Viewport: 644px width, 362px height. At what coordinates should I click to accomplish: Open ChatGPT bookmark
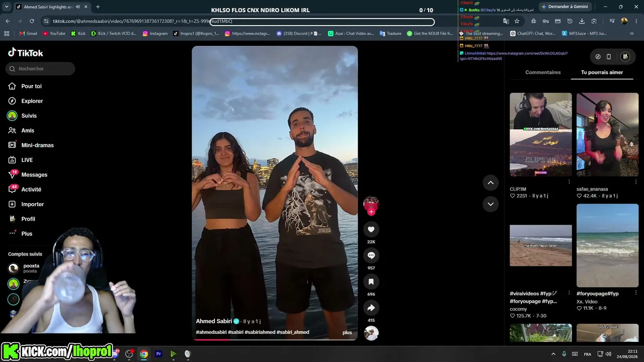click(x=533, y=34)
